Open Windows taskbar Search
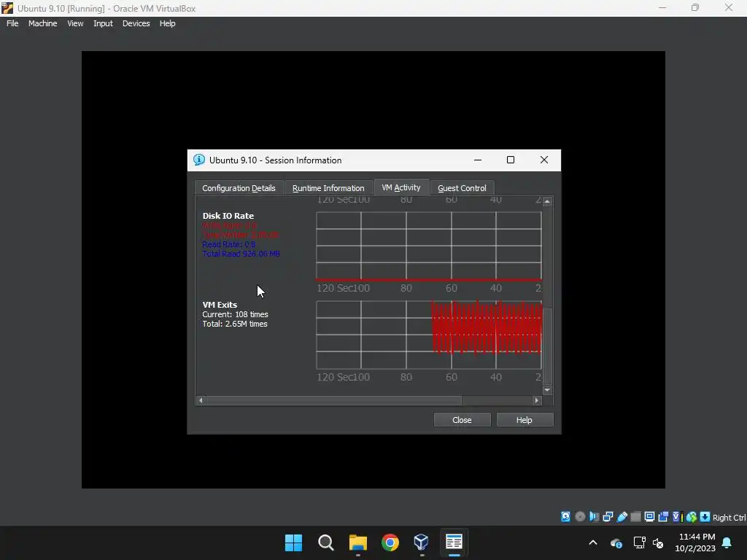 click(326, 542)
